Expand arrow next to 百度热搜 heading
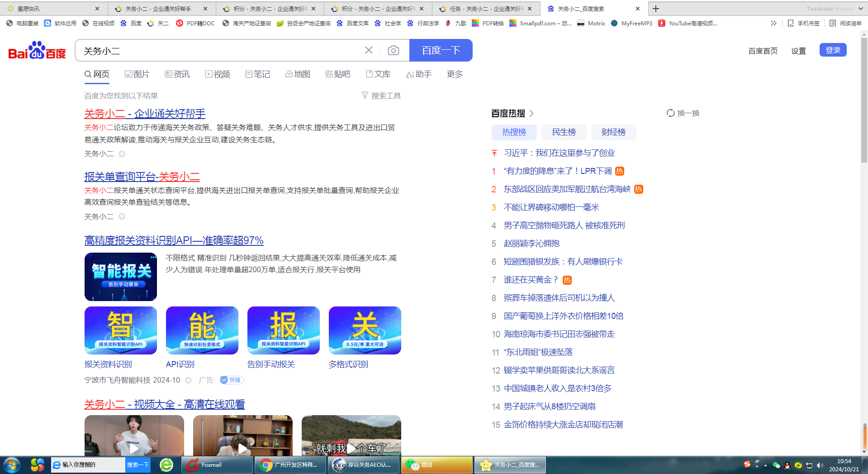This screenshot has height=474, width=868. click(x=531, y=113)
